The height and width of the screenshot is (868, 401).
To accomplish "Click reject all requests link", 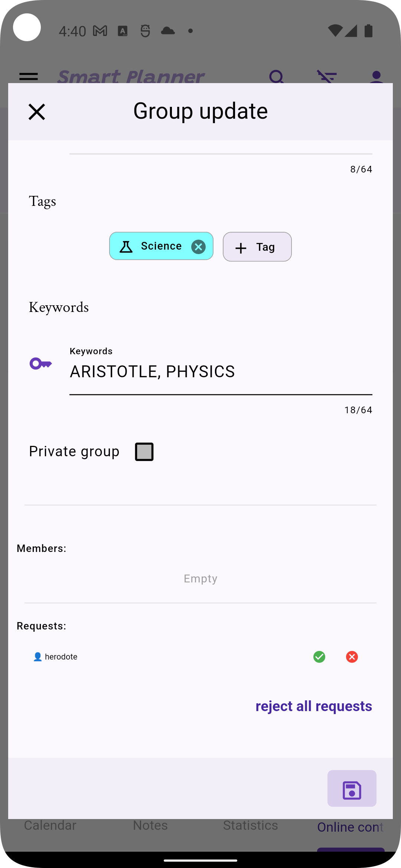I will (313, 706).
